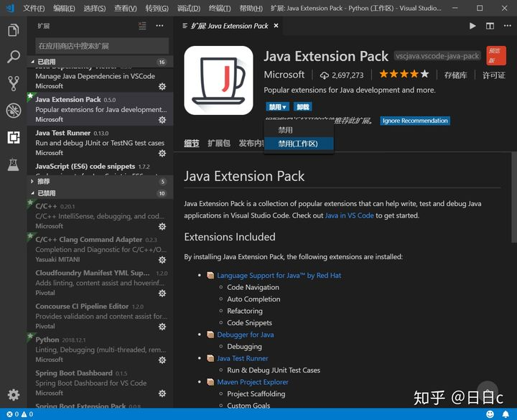Click gear for Cloudfoundry Manifest YML Support

pyautogui.click(x=162, y=293)
